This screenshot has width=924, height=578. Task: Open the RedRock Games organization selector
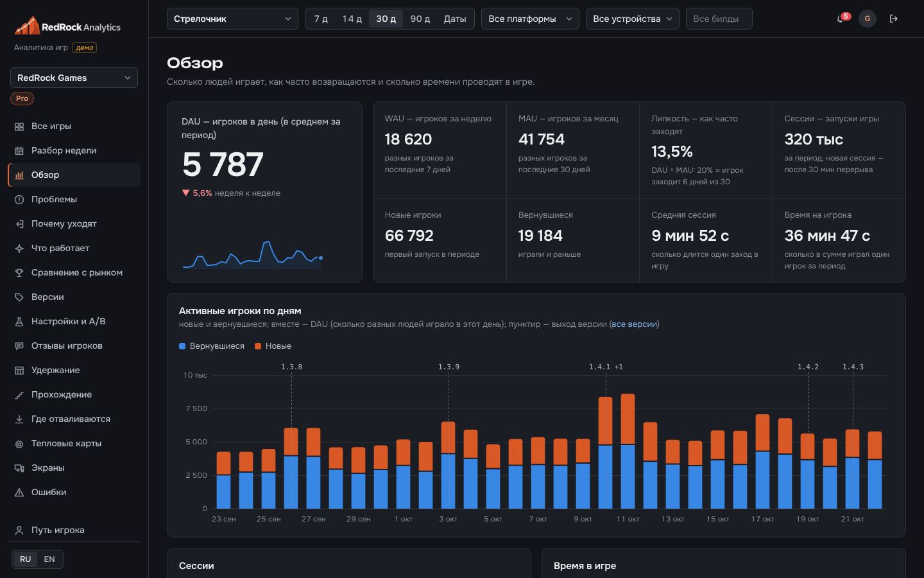[74, 78]
